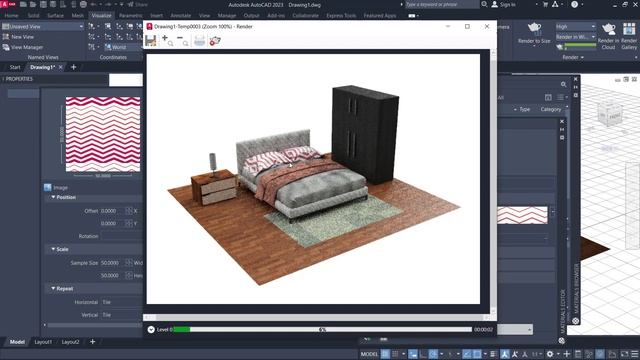Zoom in on the render with plus magnifier

point(167,40)
